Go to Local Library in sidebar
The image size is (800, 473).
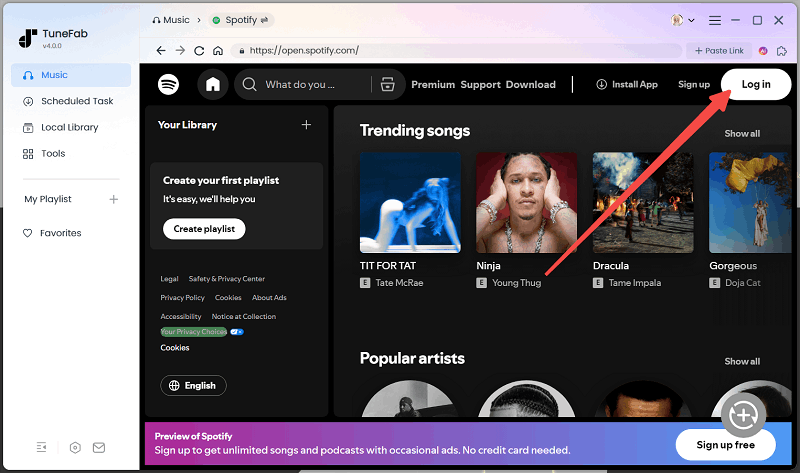click(x=70, y=127)
